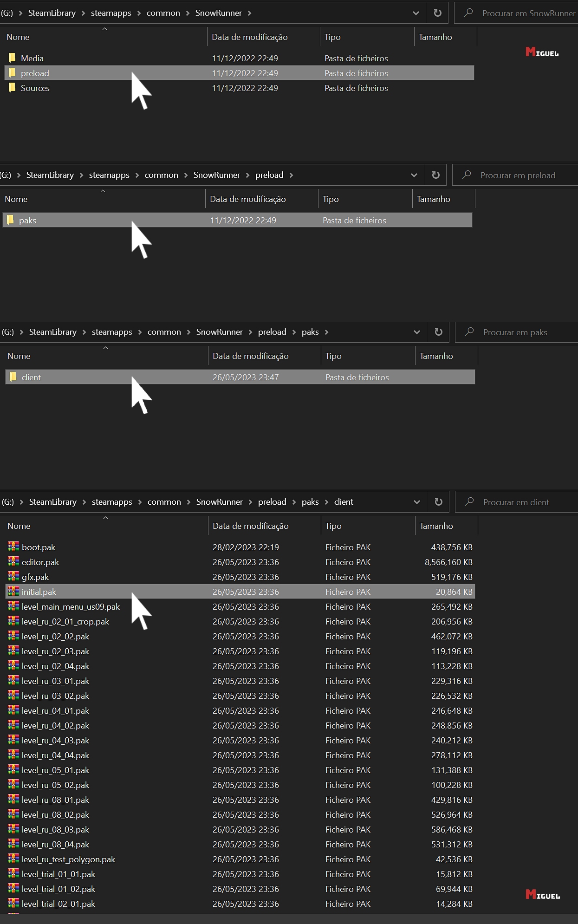Select level_ru_03_02.pak file name
578x924 pixels.
tap(55, 696)
